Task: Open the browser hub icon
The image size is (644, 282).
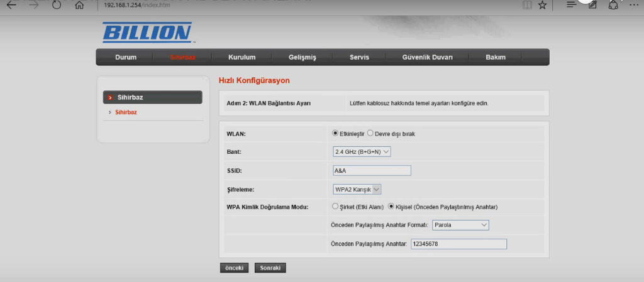Action: click(x=570, y=5)
